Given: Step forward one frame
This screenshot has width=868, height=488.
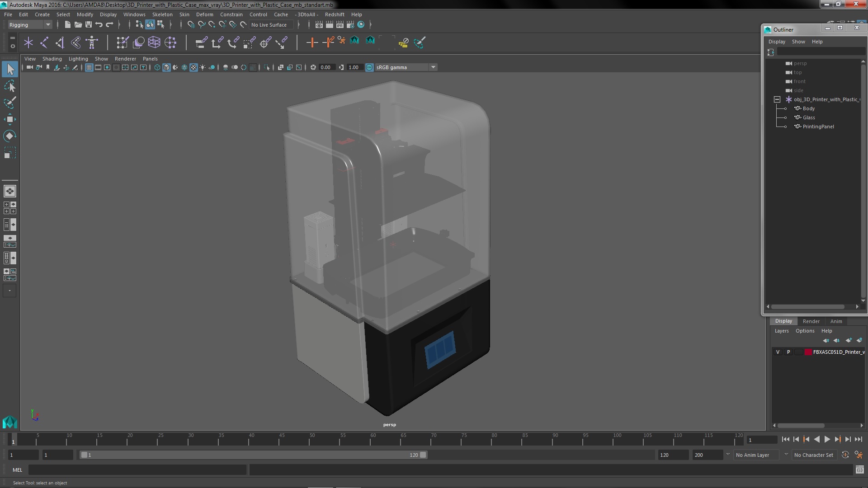Looking at the screenshot, I should (x=848, y=439).
